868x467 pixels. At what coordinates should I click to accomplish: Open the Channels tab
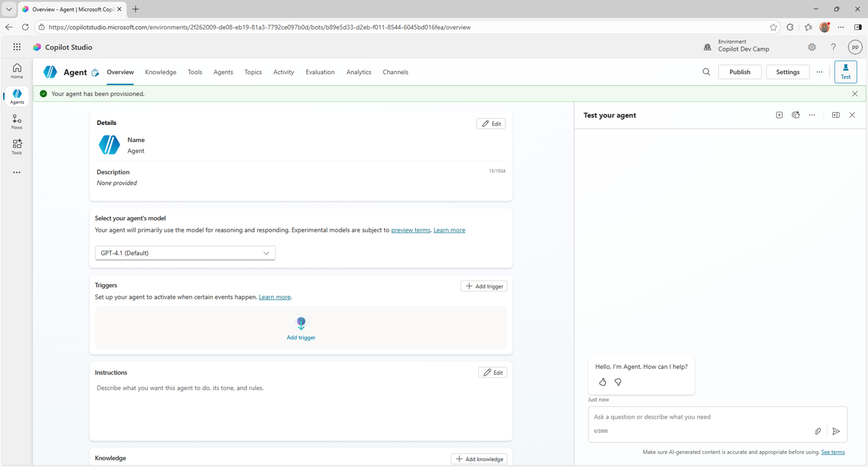click(395, 72)
